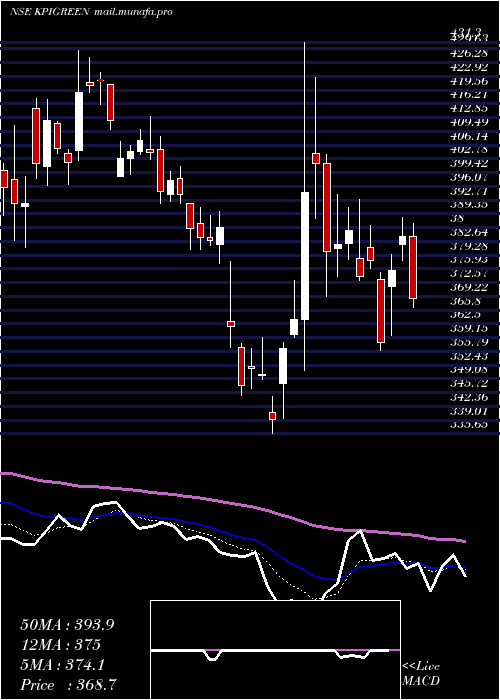Viewport: 500px width, 700px height.
Task: Select the 399.42 price level
Action: click(469, 164)
